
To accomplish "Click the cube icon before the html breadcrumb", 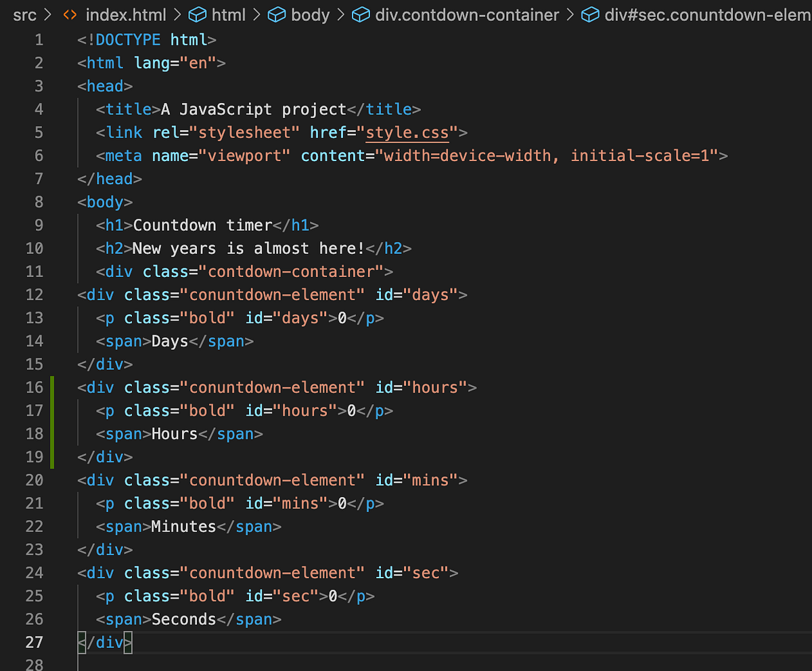I will [x=196, y=14].
